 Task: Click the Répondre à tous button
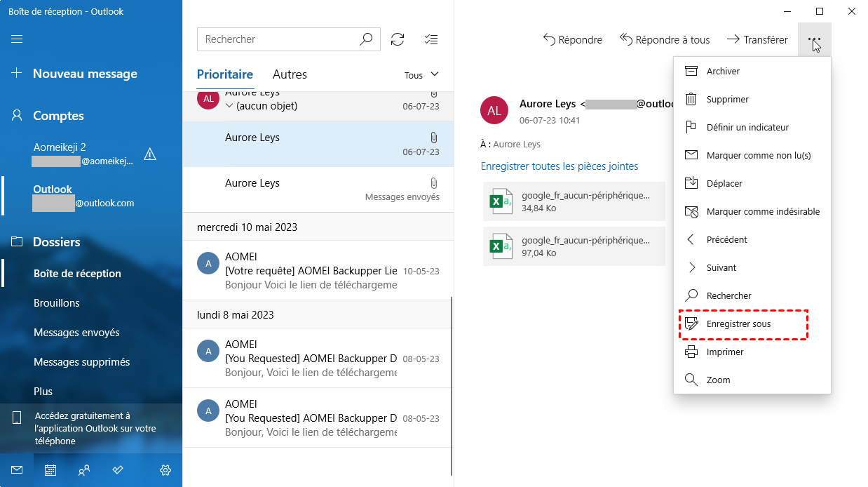tap(665, 40)
